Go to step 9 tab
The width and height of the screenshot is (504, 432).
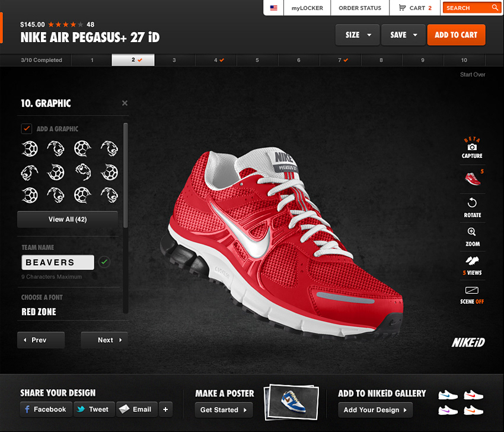coord(423,60)
